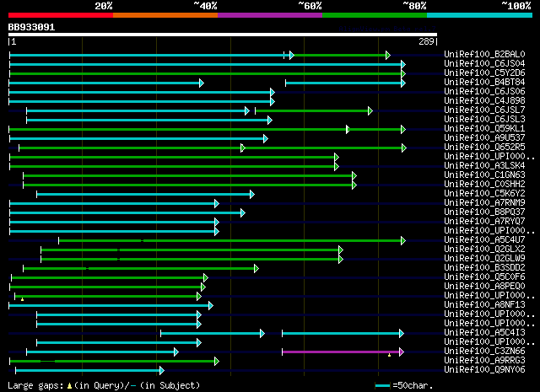Select the UniRef100_B3SDD2 label
Image resolution: width=540 pixels, height=392 pixels.
pyautogui.click(x=484, y=268)
